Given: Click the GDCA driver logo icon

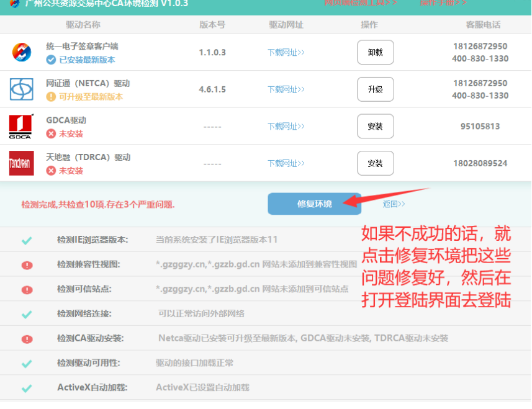Looking at the screenshot, I should tap(21, 127).
